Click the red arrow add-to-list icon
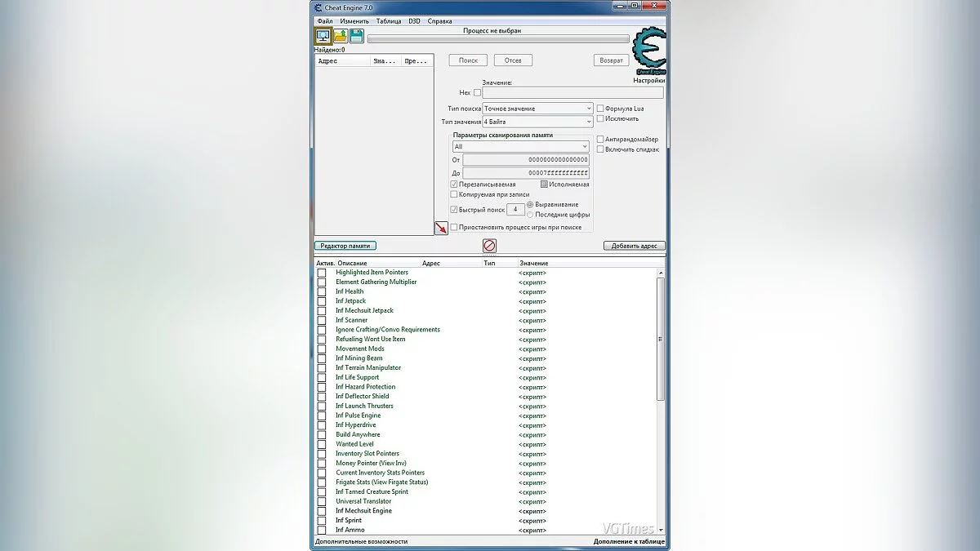Viewport: 980px width, 551px height. pyautogui.click(x=441, y=228)
